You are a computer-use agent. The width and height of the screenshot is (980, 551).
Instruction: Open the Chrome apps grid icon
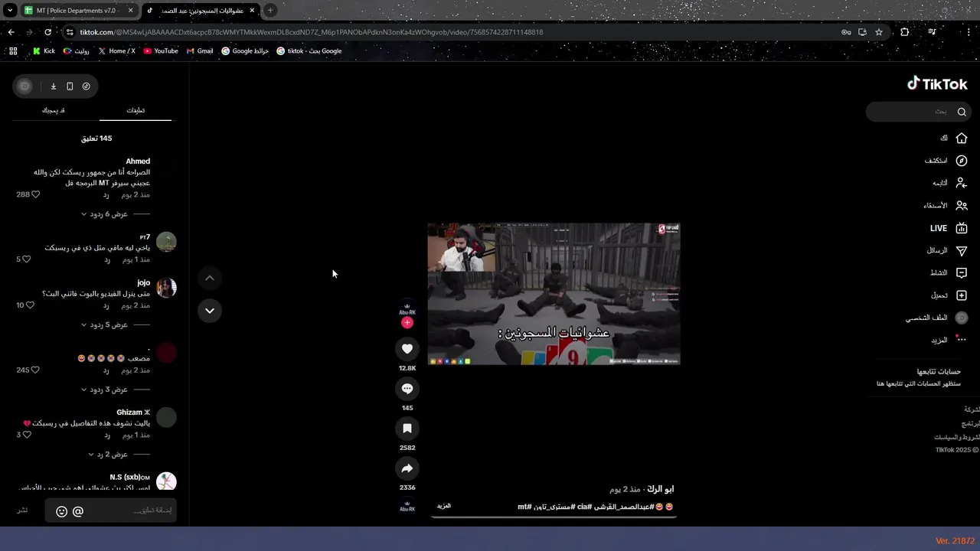[13, 51]
